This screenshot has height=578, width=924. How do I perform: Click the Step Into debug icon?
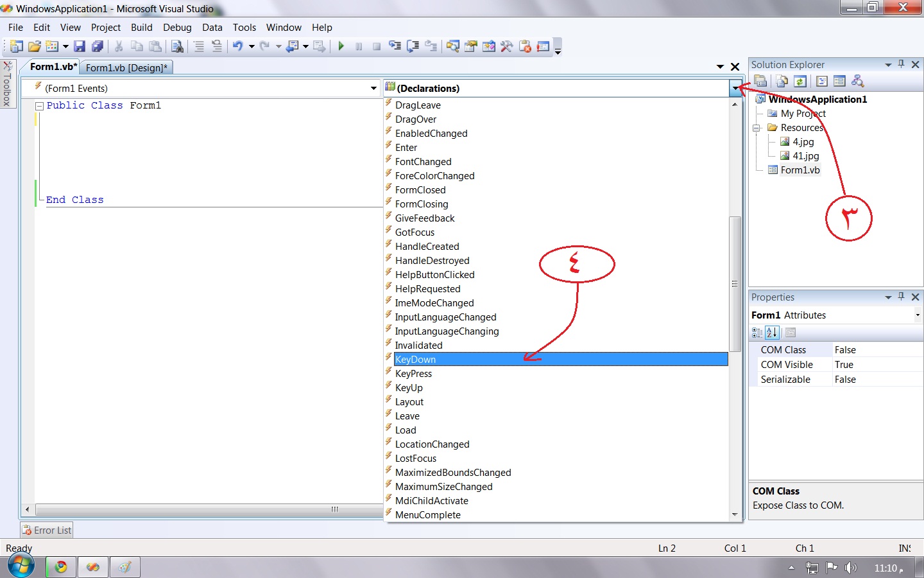[395, 46]
